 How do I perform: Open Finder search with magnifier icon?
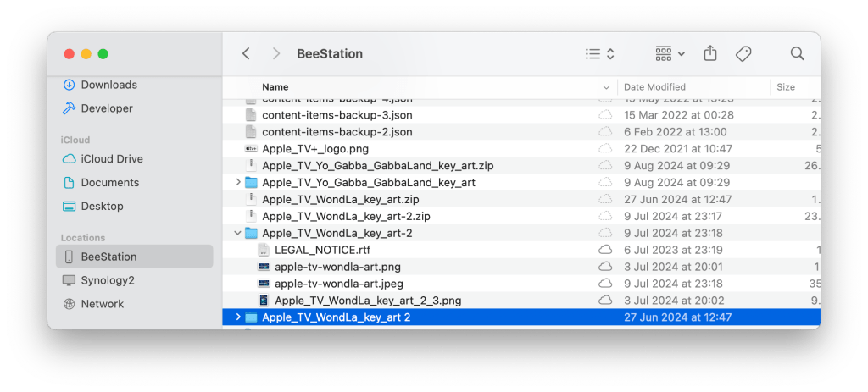797,53
